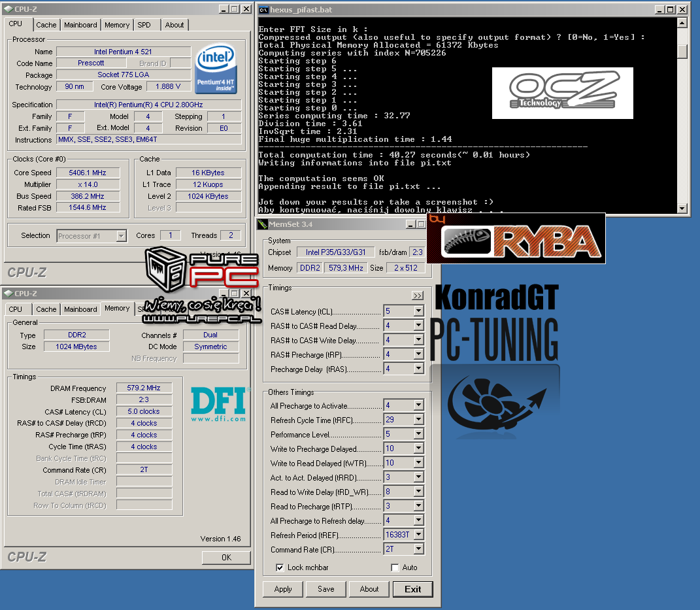Select Cache tab in lower CPU-Z window
The width and height of the screenshot is (700, 610).
click(x=46, y=309)
